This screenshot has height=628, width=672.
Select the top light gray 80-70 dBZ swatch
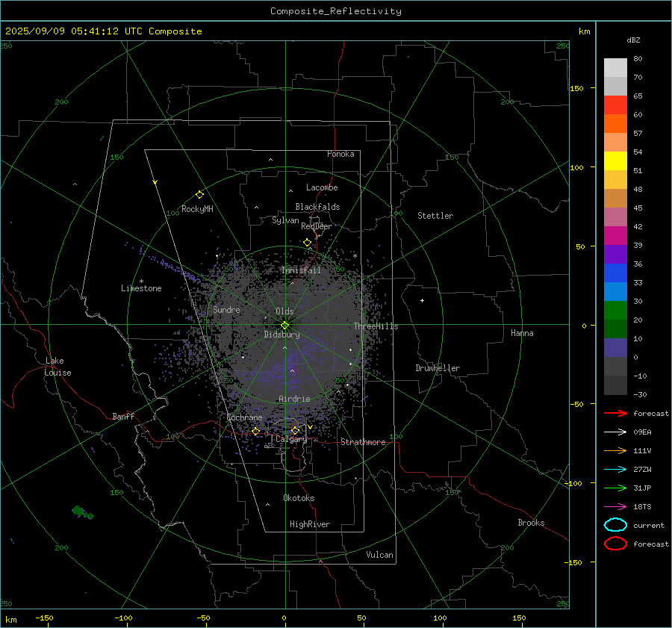615,67
